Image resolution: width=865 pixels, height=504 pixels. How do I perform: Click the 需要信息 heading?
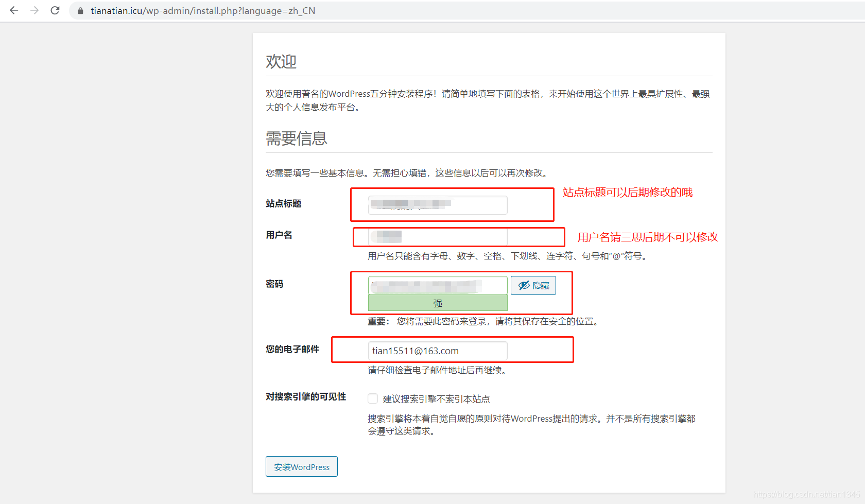coord(297,138)
